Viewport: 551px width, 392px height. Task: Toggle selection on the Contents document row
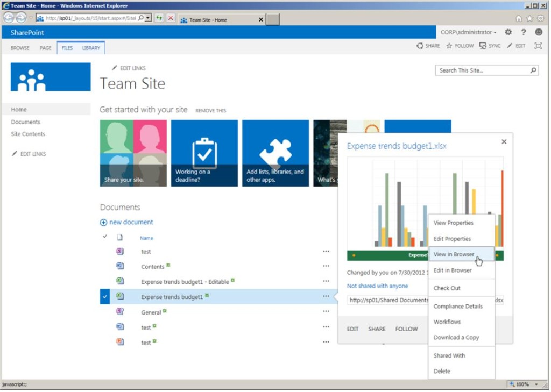coord(104,266)
